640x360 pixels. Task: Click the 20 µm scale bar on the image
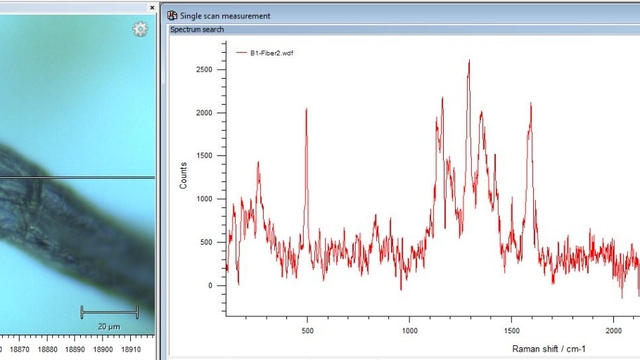pos(109,313)
